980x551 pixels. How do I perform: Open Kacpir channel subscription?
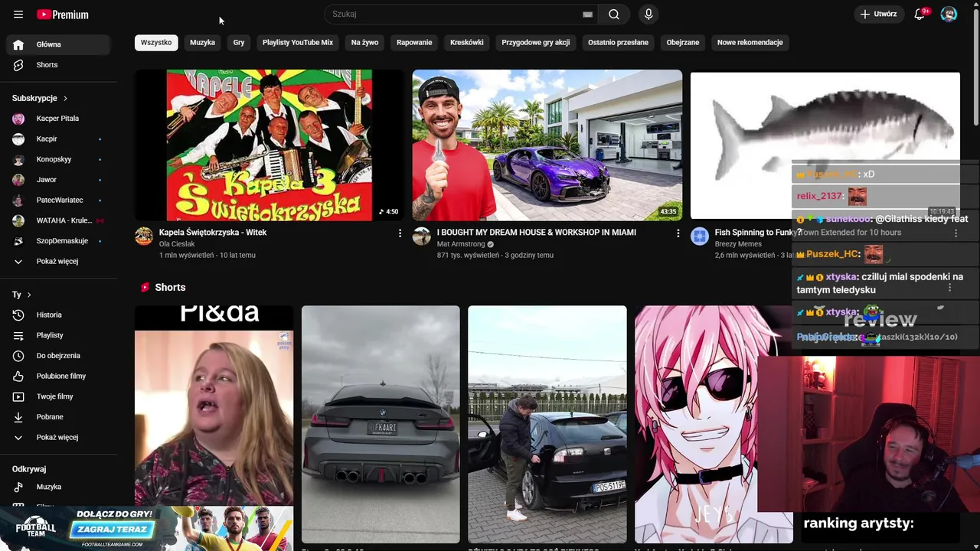(58, 139)
